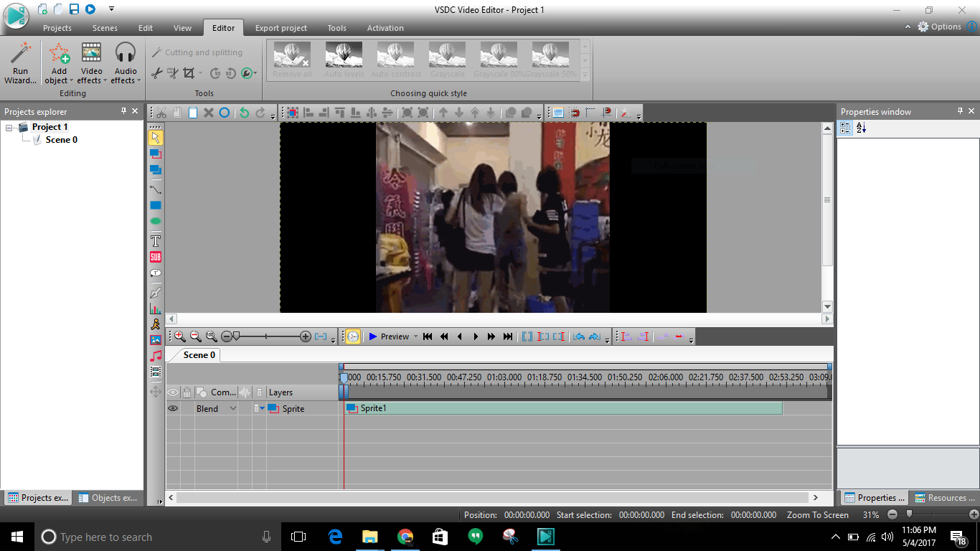Viewport: 980px width, 551px height.
Task: Toggle visibility for all layers via header eye
Action: (172, 392)
